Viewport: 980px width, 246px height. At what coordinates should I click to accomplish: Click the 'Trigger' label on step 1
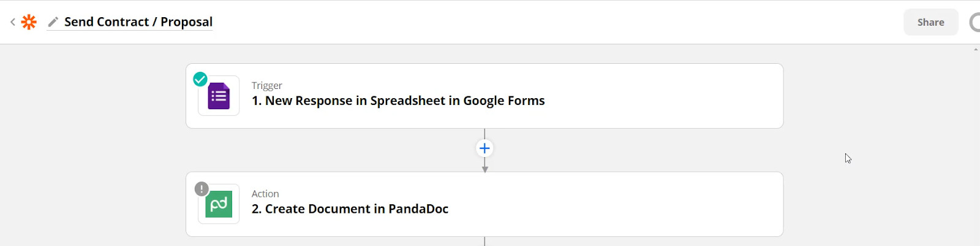(266, 86)
